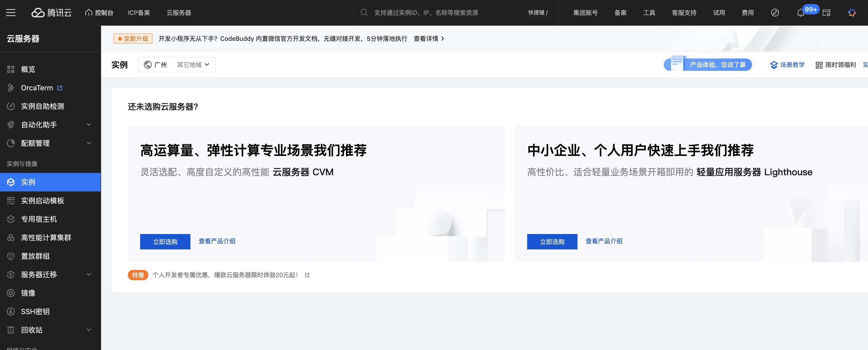Click the QR code icon for 限时领福利

point(819,65)
